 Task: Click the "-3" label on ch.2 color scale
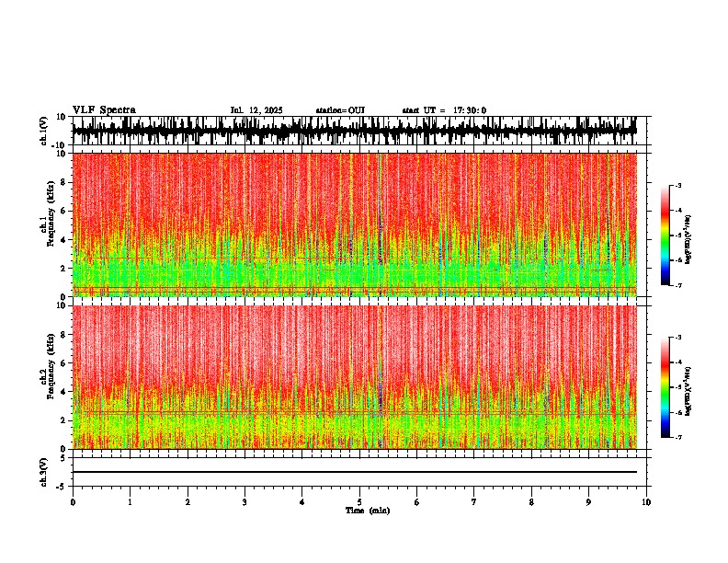click(x=678, y=338)
